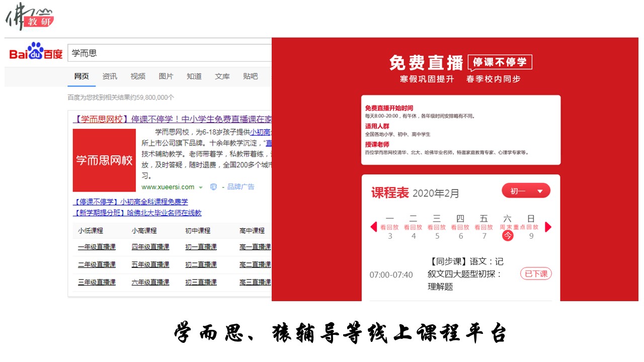Expand the arrow beside www.xueersi.com

(201, 188)
